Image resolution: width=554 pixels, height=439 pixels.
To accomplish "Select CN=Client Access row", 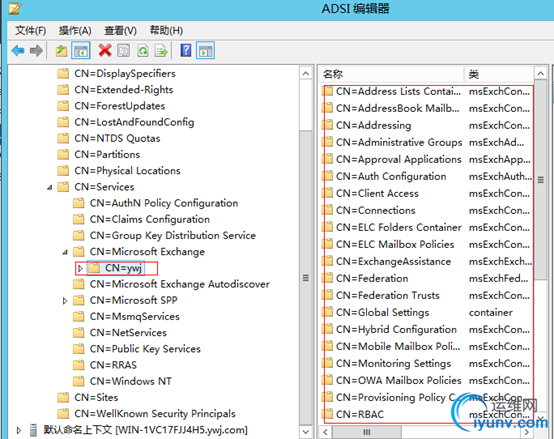I will 427,193.
